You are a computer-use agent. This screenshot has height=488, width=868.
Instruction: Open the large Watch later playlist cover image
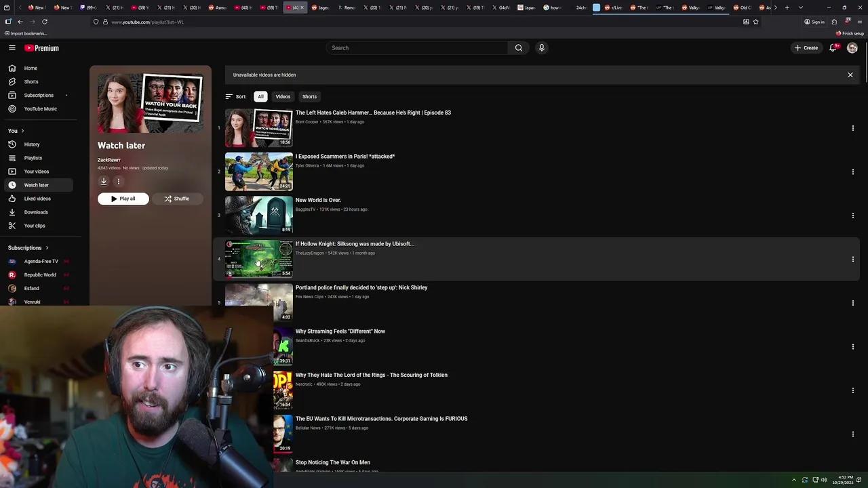click(151, 103)
